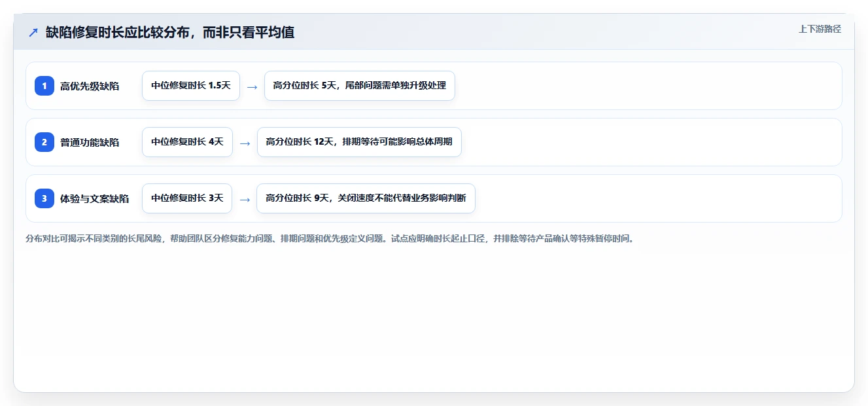Click number badge 3 for 体验与文案缺陷
The height and width of the screenshot is (406, 868).
tap(44, 198)
